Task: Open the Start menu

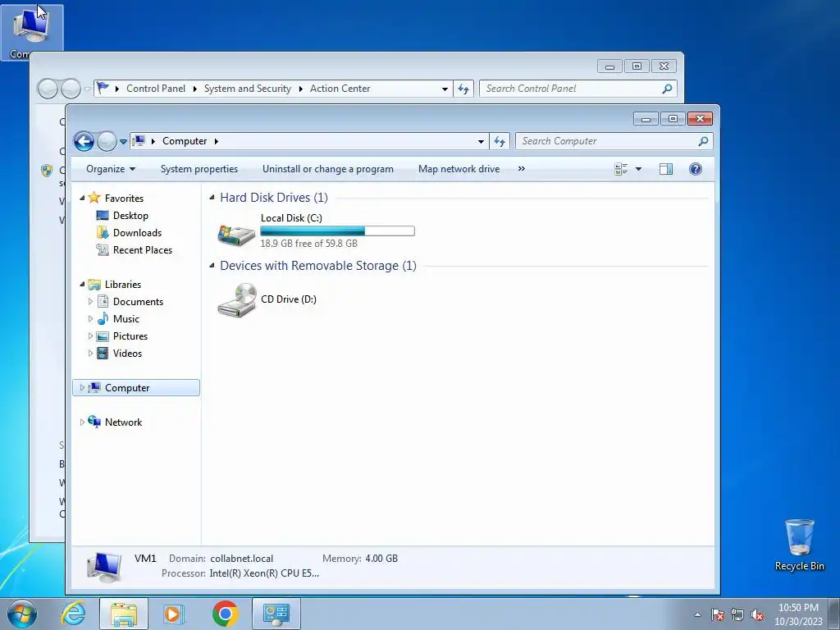Action: (22, 614)
